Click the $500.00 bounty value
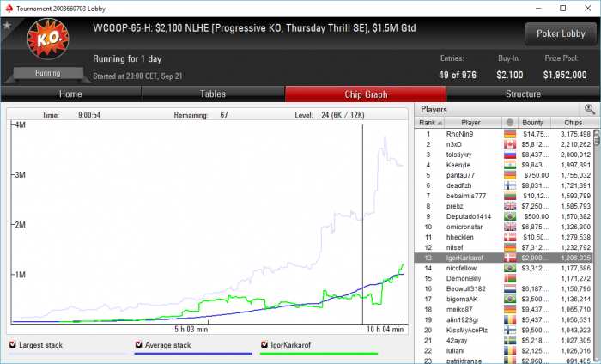 pos(537,217)
